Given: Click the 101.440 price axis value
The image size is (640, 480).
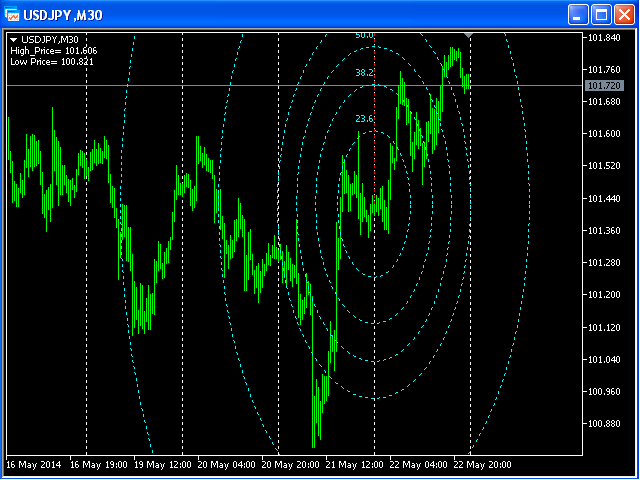Looking at the screenshot, I should 604,198.
